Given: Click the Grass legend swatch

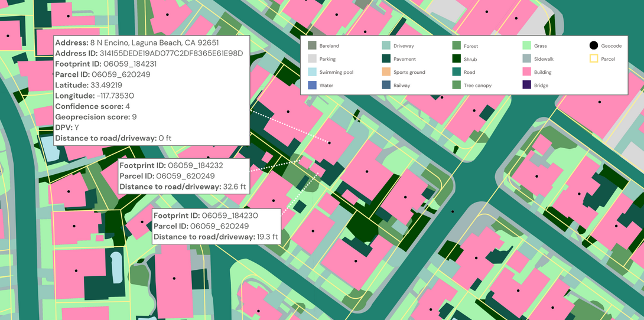Looking at the screenshot, I should tap(526, 46).
